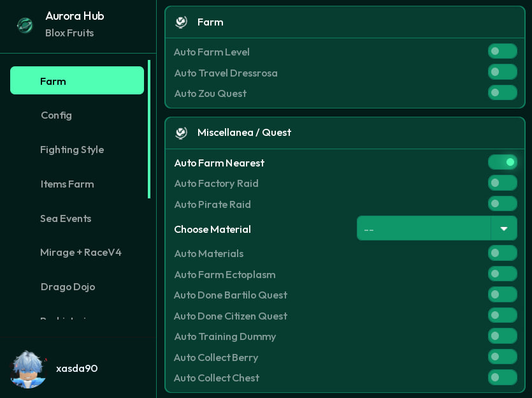Image resolution: width=532 pixels, height=398 pixels.
Task: Go to Mirage + RaceV4 tab
Action: coord(81,253)
